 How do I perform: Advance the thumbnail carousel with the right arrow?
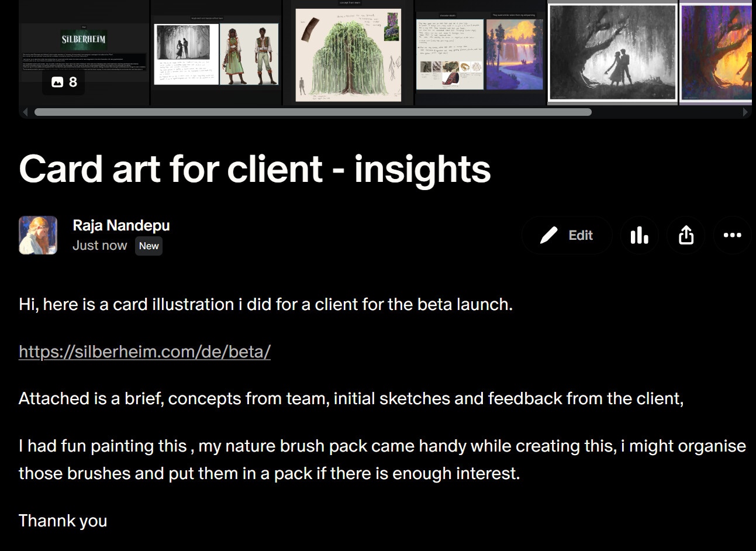745,112
